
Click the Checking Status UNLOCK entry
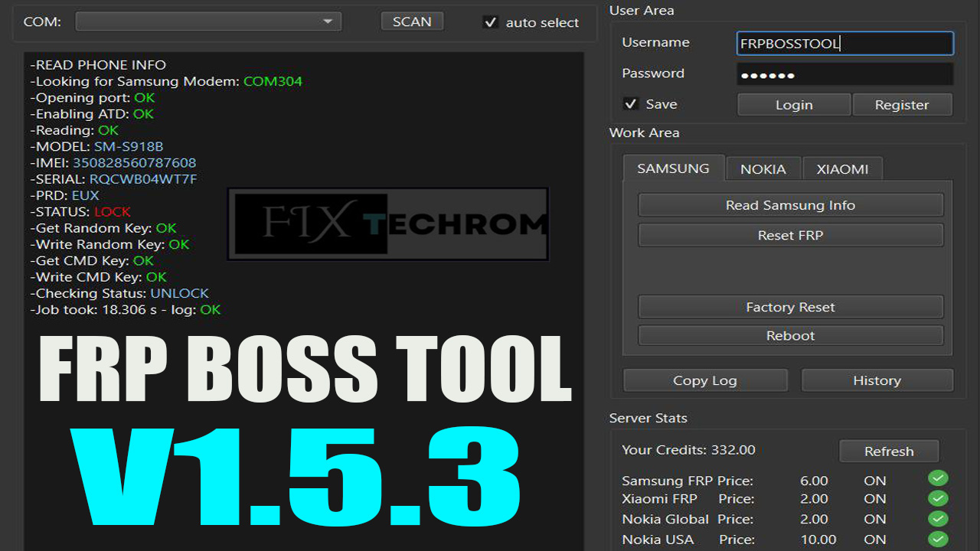pyautogui.click(x=119, y=293)
